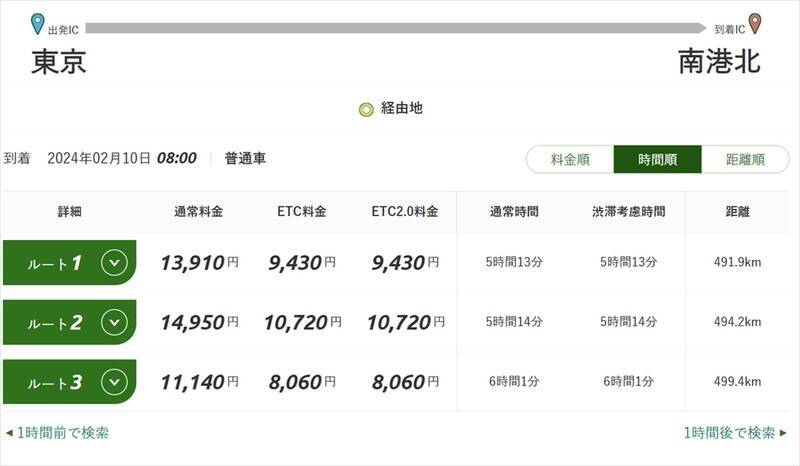The height and width of the screenshot is (466, 800).
Task: Click the 経由地 waypoint label
Action: [x=402, y=108]
